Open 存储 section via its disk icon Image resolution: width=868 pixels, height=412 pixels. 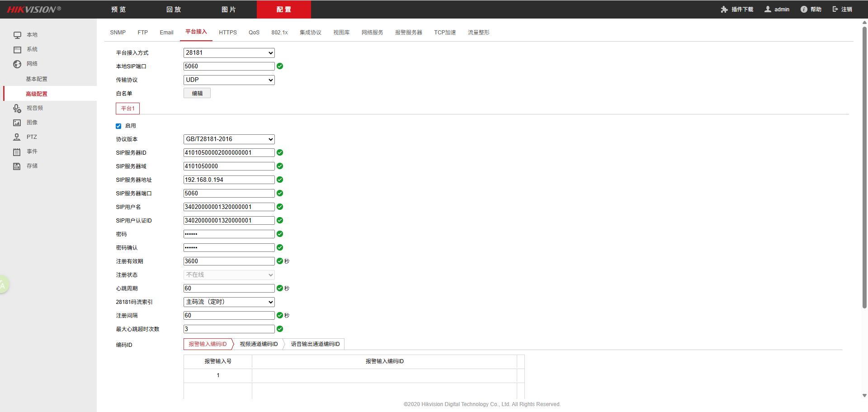(17, 166)
